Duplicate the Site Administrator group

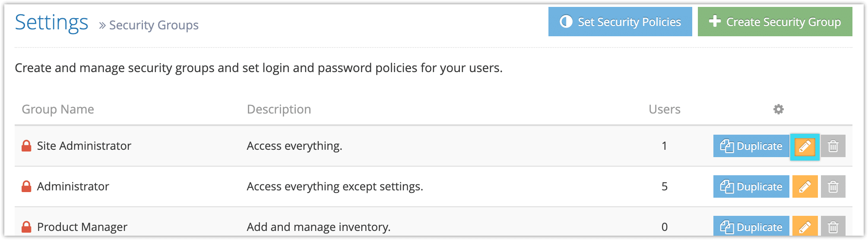(x=751, y=146)
